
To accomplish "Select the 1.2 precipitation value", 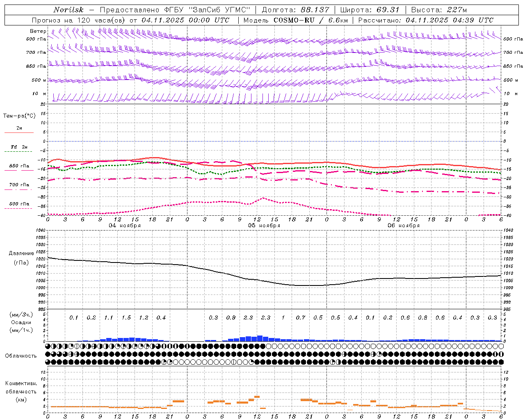I will (x=144, y=318).
